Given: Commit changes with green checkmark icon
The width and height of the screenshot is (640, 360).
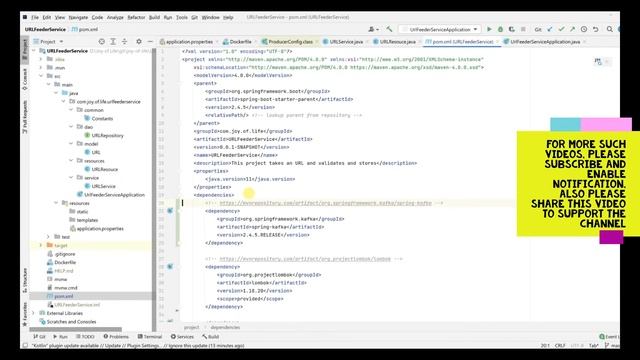Looking at the screenshot, I should [561, 29].
